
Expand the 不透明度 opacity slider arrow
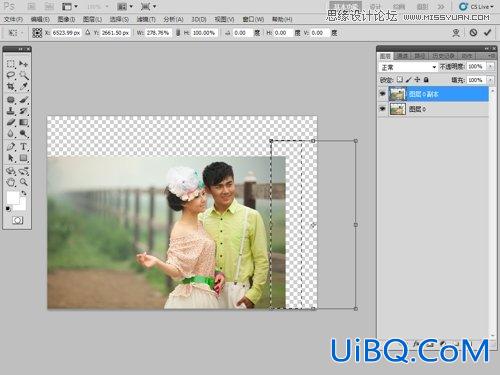pos(490,67)
